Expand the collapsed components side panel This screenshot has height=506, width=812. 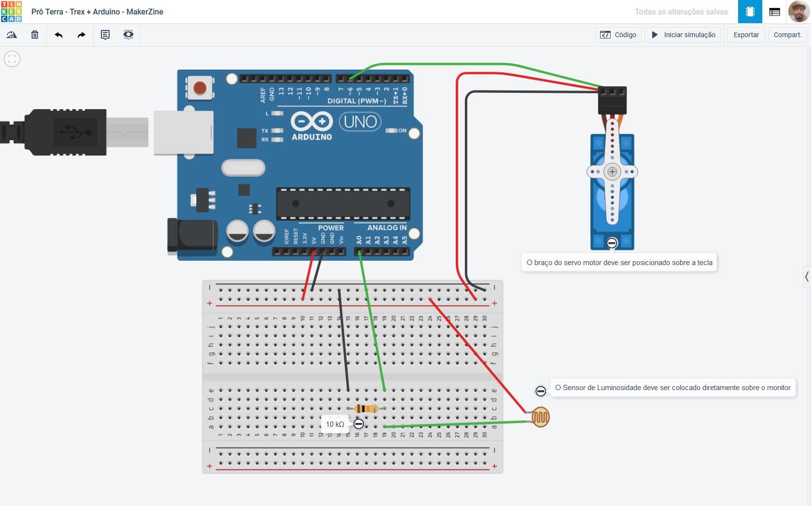tap(807, 277)
